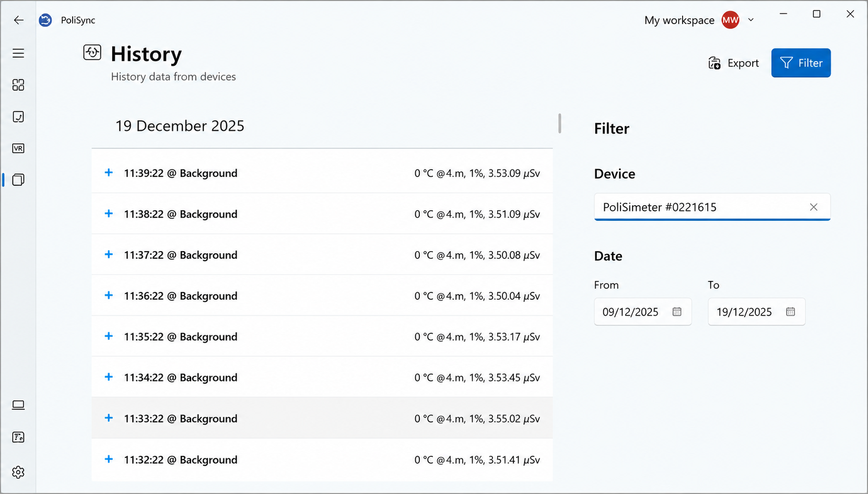Select the reading 3.53.17 µSv
868x494 pixels.
point(514,337)
